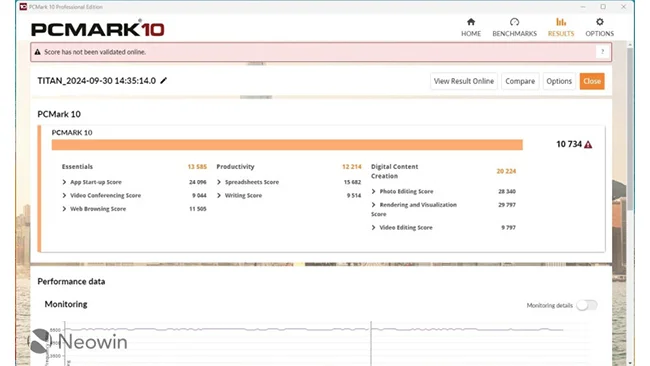Expand Video Conferencing Score
This screenshot has width=650, height=366.
(64, 195)
